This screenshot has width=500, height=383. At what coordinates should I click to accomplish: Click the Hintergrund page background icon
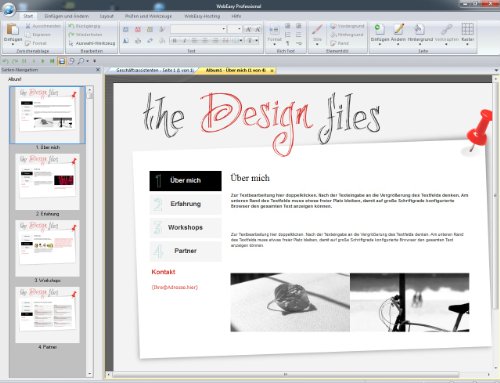(419, 29)
